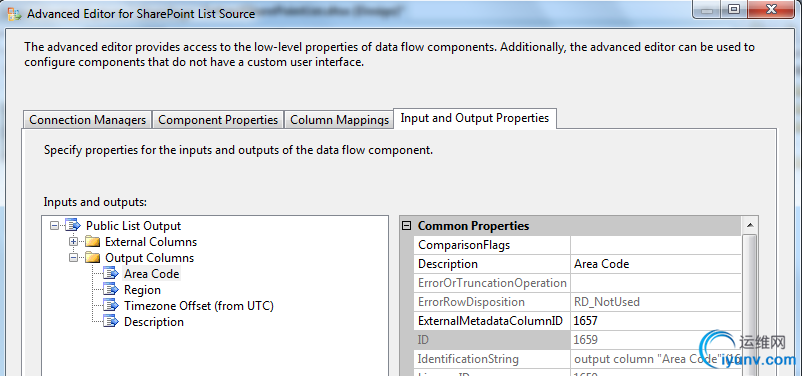
Task: Open the Component Properties tab
Action: [218, 120]
